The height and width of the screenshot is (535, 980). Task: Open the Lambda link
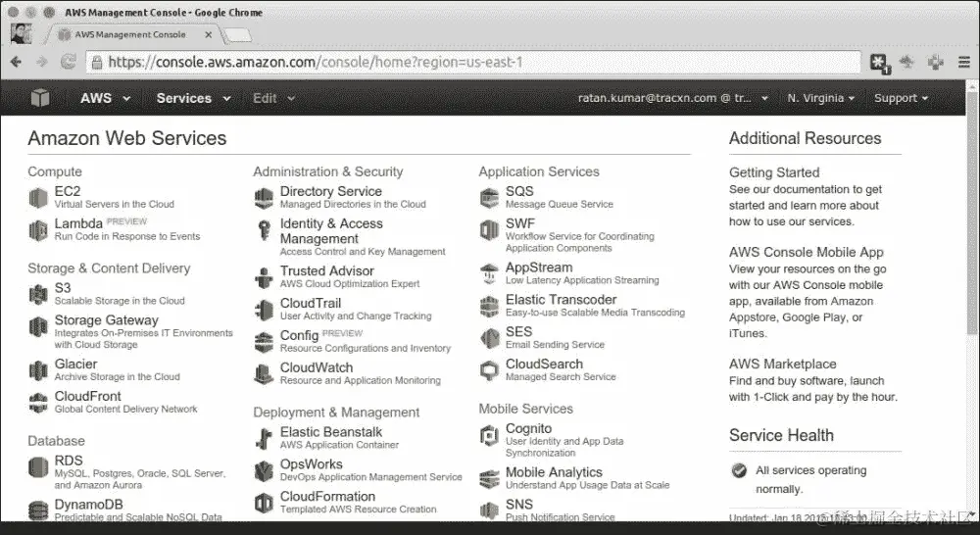point(78,223)
